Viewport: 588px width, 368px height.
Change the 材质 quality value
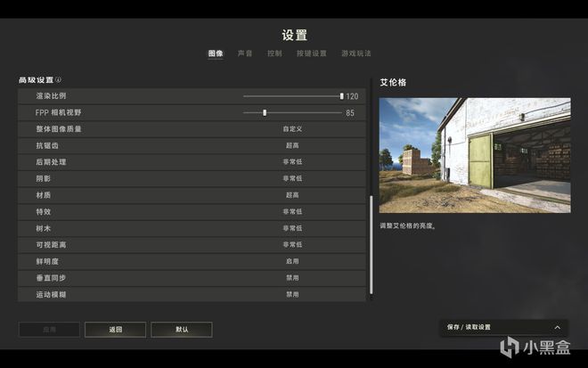[x=292, y=195]
